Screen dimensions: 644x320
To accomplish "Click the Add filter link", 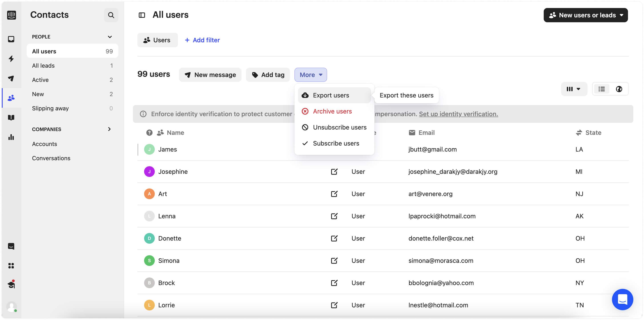I will tap(202, 40).
